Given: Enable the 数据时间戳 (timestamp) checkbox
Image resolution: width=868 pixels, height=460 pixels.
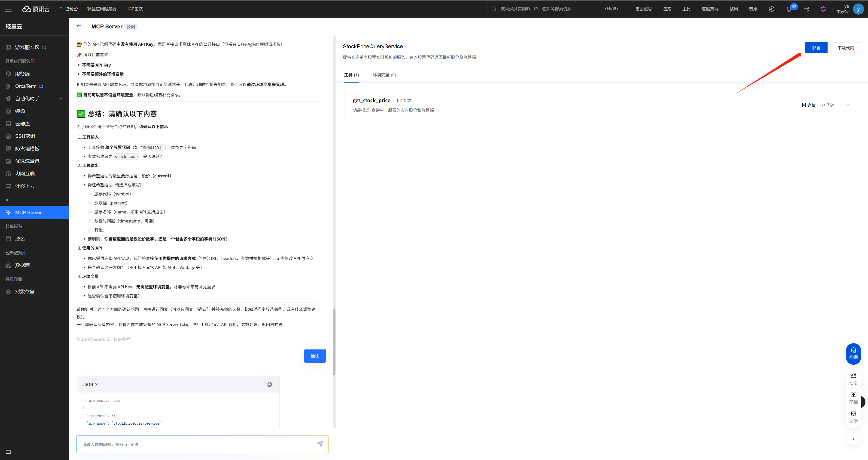Looking at the screenshot, I should pyautogui.click(x=90, y=221).
